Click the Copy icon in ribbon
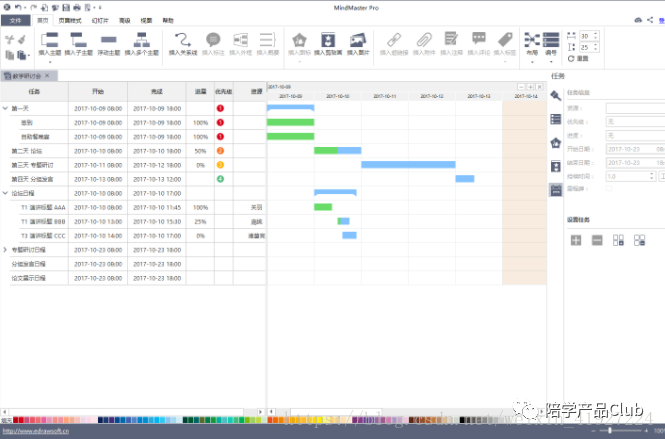 pyautogui.click(x=9, y=55)
